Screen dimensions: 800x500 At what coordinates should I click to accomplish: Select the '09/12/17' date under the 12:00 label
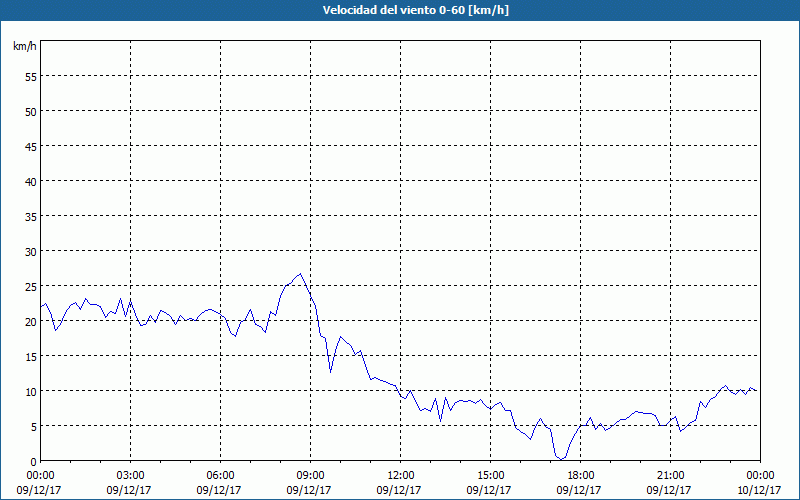pos(399,490)
